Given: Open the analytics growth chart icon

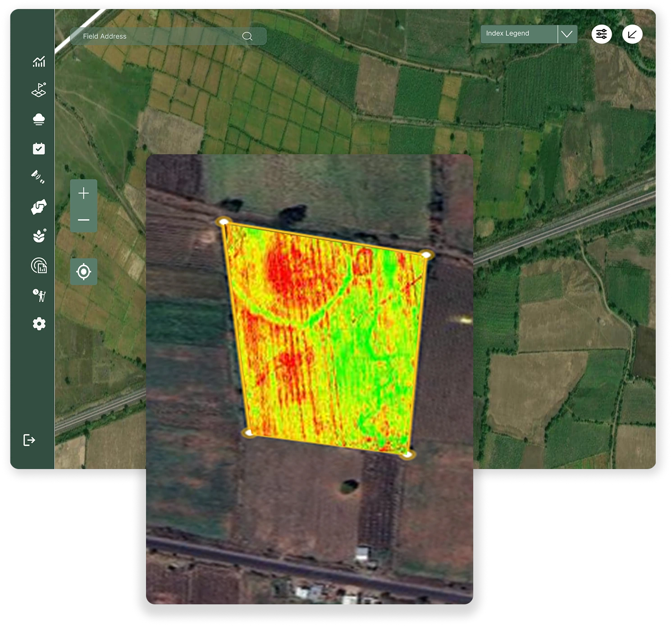Looking at the screenshot, I should coord(39,62).
